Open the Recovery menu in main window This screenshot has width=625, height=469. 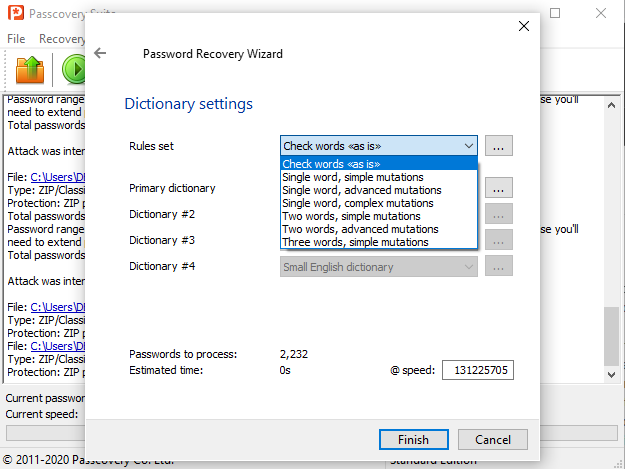[62, 39]
